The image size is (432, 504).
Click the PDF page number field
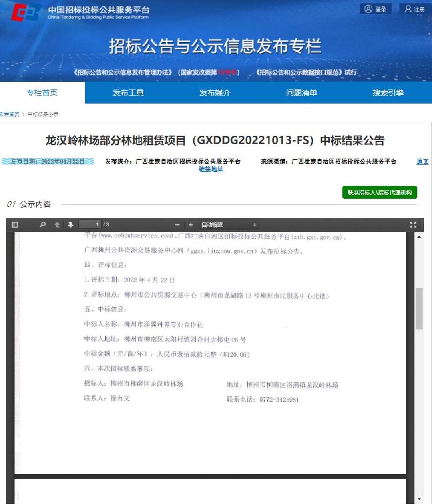pyautogui.click(x=90, y=225)
